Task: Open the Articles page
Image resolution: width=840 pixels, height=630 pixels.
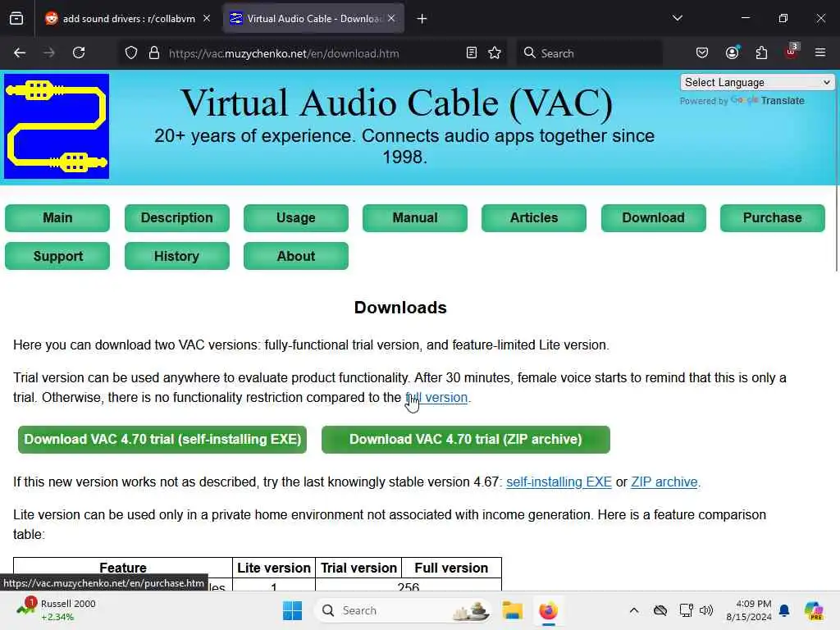Action: pos(534,218)
